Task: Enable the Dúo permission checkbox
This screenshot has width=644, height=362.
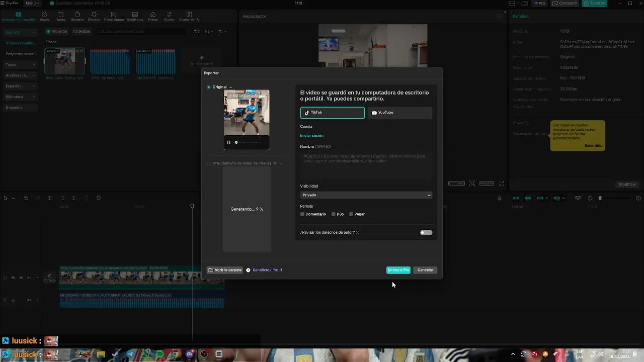Action: (333, 214)
